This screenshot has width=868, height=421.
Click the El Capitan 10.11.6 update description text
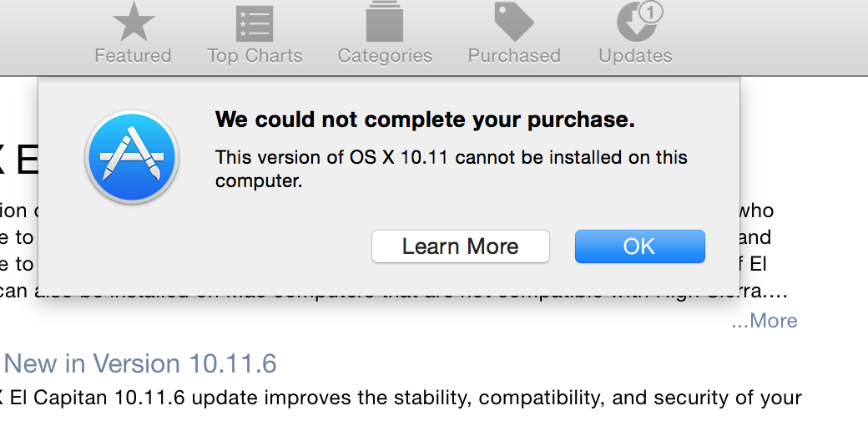coord(401,398)
